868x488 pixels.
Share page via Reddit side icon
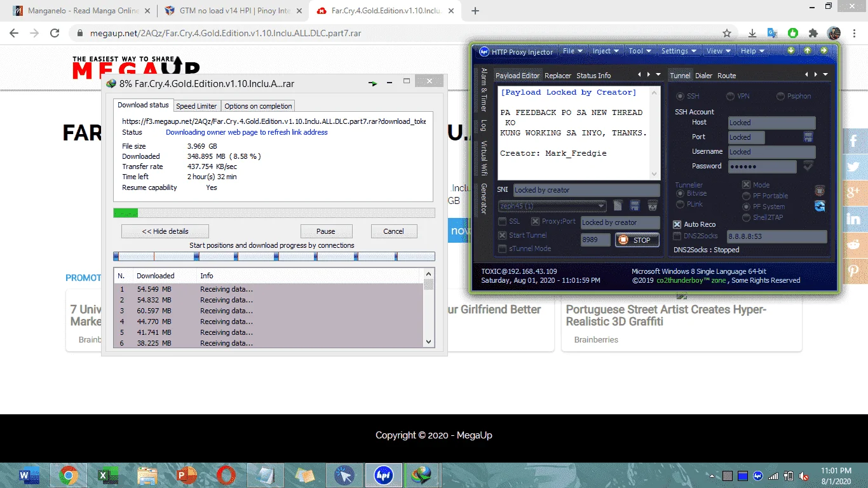855,245
